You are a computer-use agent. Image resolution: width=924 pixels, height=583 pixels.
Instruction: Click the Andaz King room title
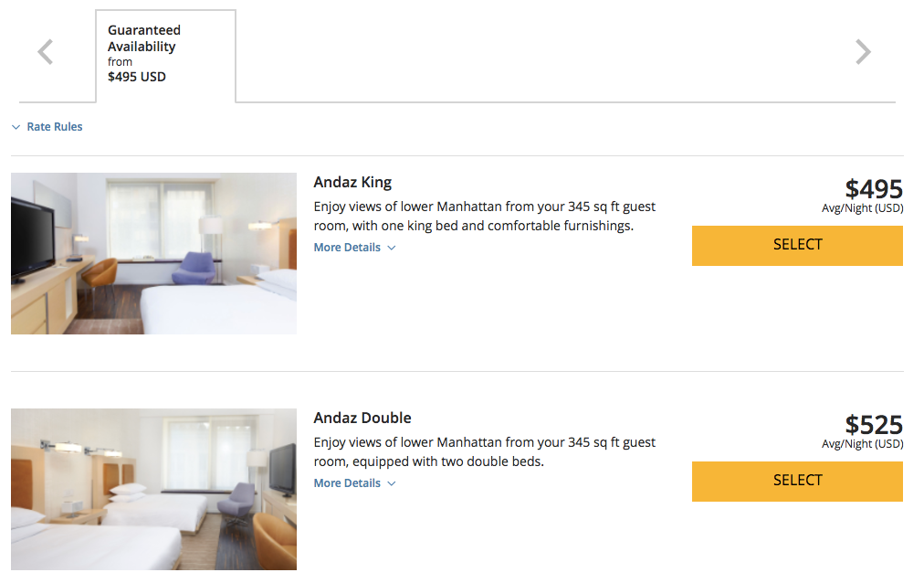point(352,182)
